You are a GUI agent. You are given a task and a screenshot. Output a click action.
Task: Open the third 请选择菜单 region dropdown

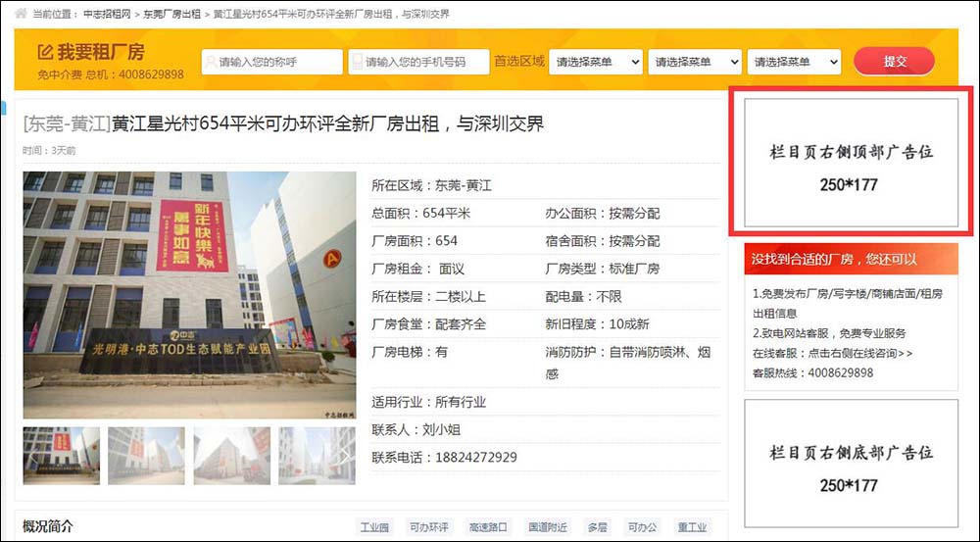coord(794,62)
